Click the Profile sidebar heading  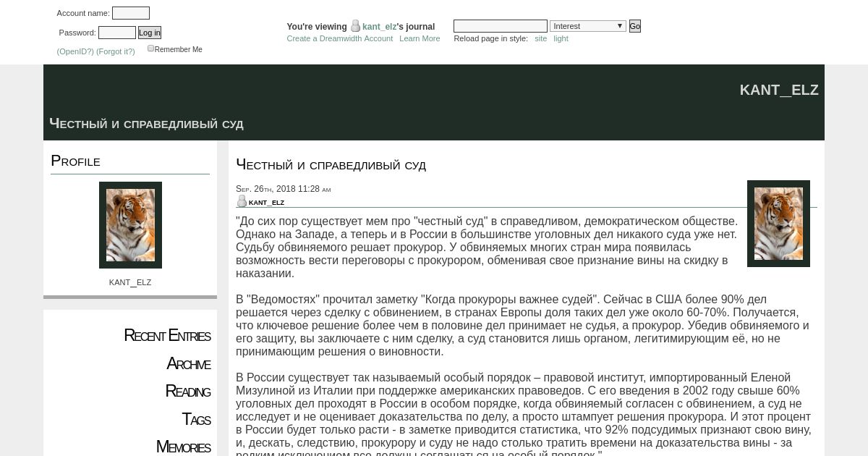75,161
